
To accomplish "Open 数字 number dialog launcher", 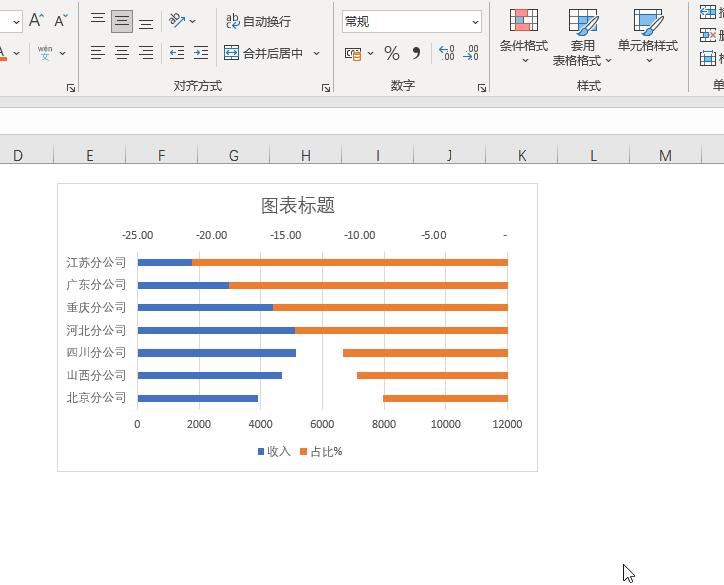I will point(482,88).
